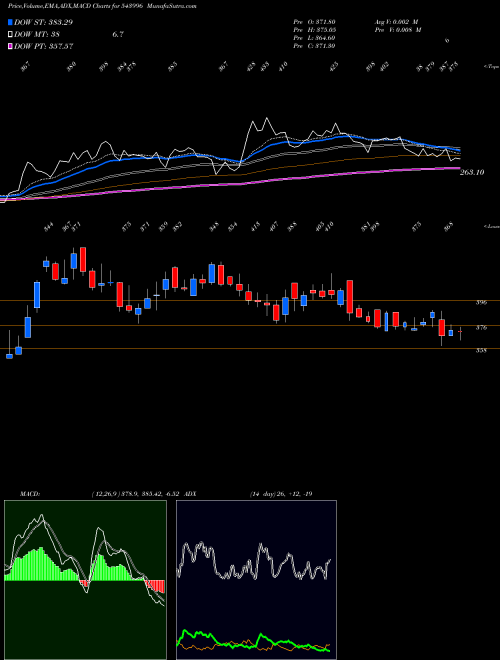Select the DOW MT: 38 label
Image resolution: width=500 pixels, height=660 pixels.
pyautogui.click(x=37, y=35)
